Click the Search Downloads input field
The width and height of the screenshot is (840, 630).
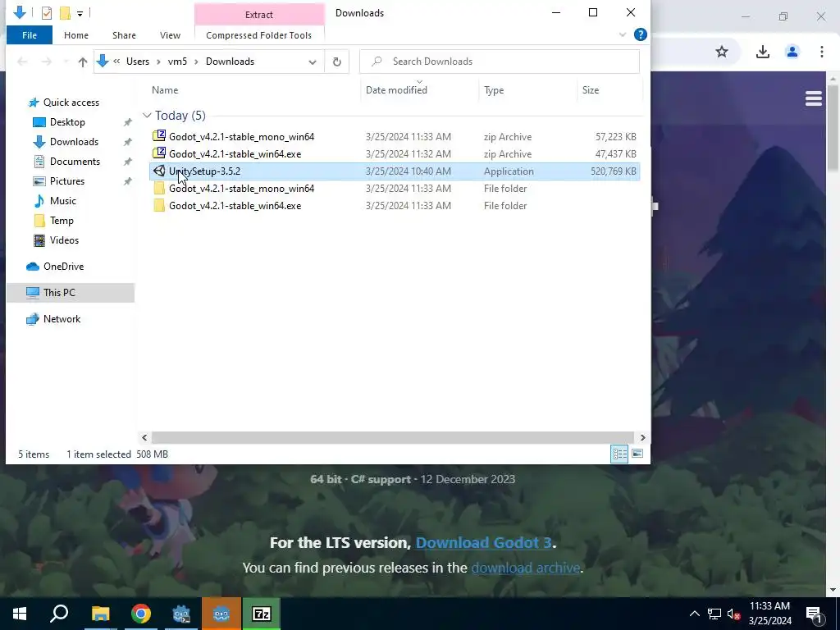[500, 62]
